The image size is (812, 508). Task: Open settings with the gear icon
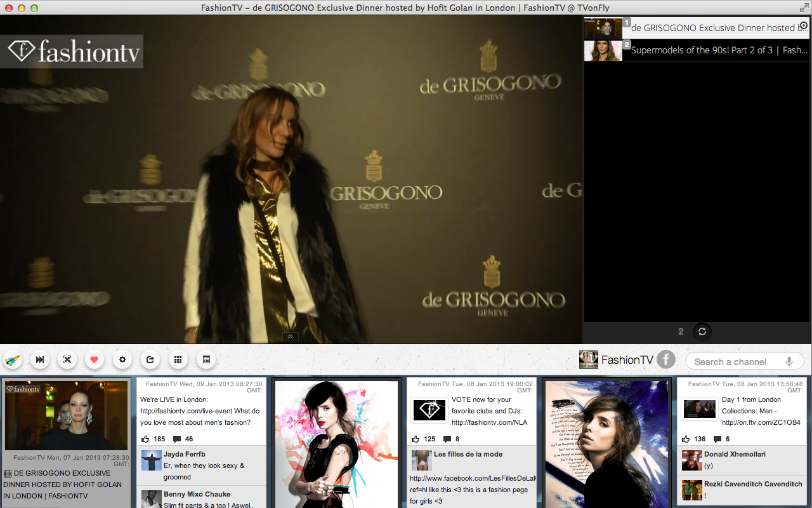tap(122, 360)
